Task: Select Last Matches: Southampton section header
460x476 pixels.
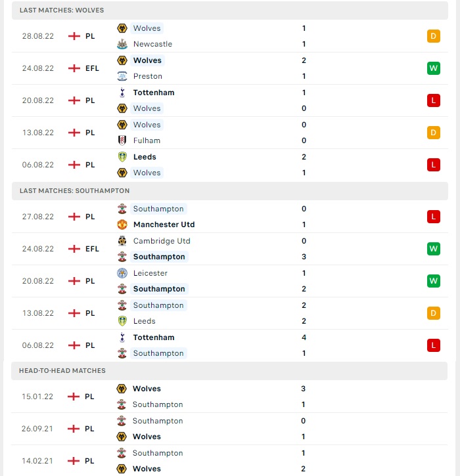Action: tap(230, 191)
